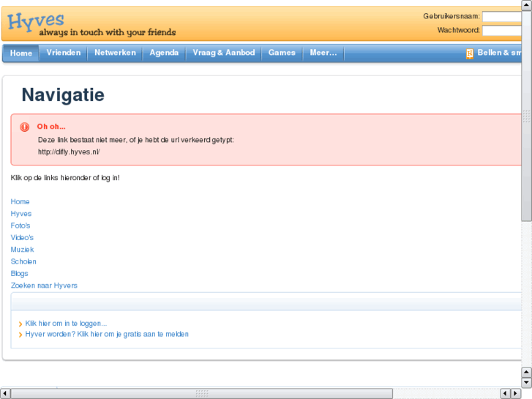Open the Home navigation tab
532x399 pixels.
tap(21, 53)
